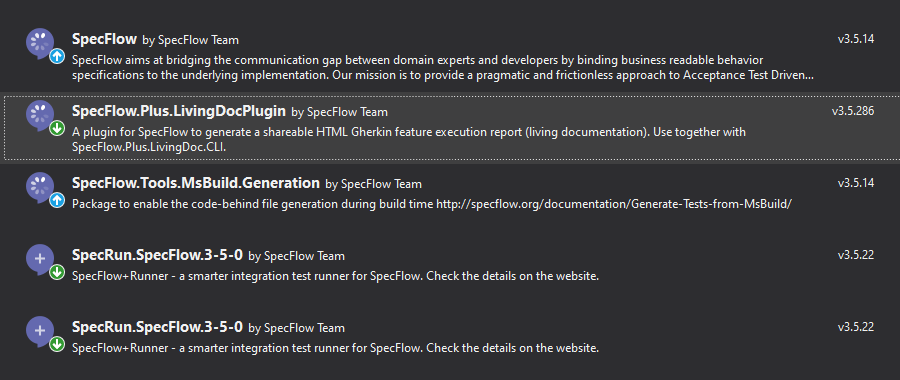The image size is (900, 380).
Task: Click 'by SpecFlow Team' next to LivingDocPlugin title
Action: (339, 112)
